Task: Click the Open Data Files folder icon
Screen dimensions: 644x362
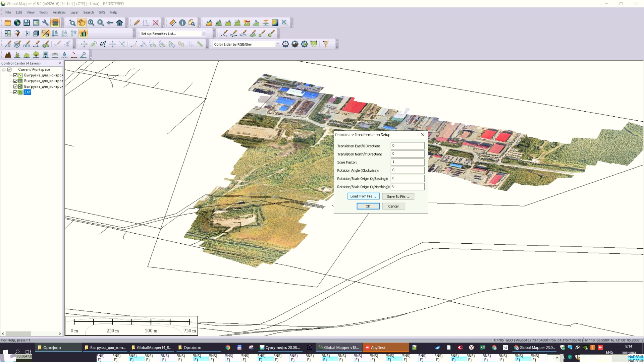Action: coord(8,23)
